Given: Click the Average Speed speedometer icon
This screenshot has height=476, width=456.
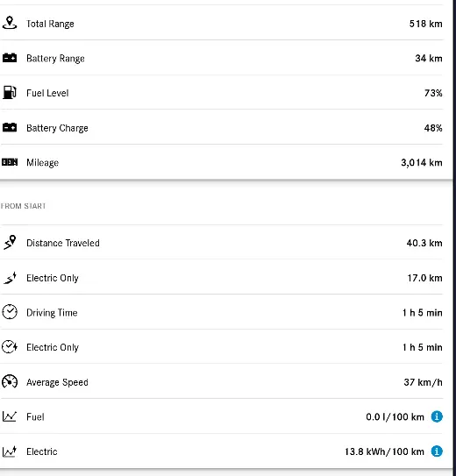Looking at the screenshot, I should coord(10,381).
